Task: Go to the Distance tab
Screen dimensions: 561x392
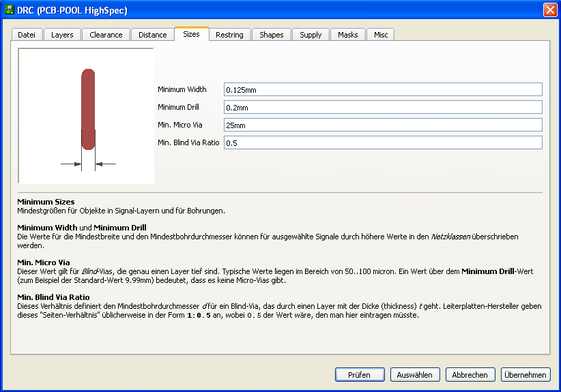Action: (x=153, y=35)
